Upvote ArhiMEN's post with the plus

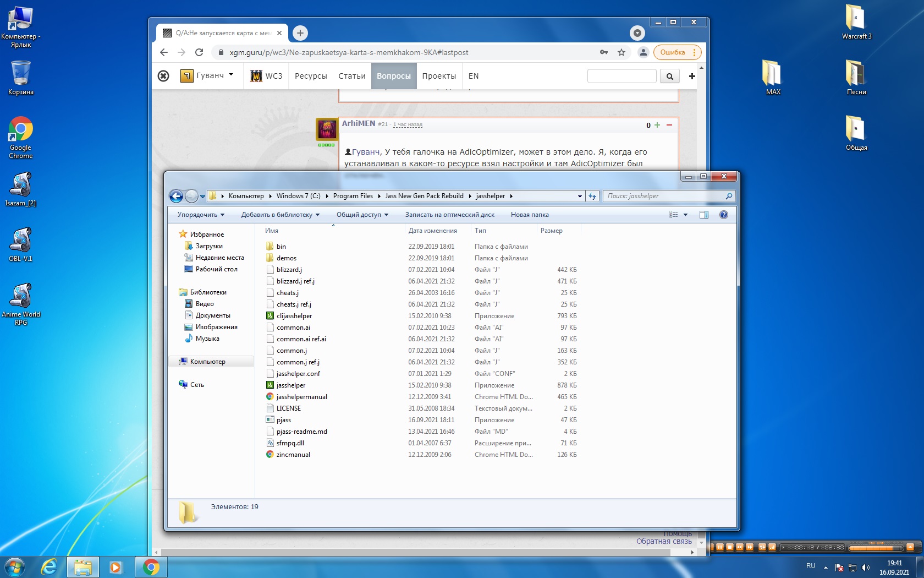point(657,125)
